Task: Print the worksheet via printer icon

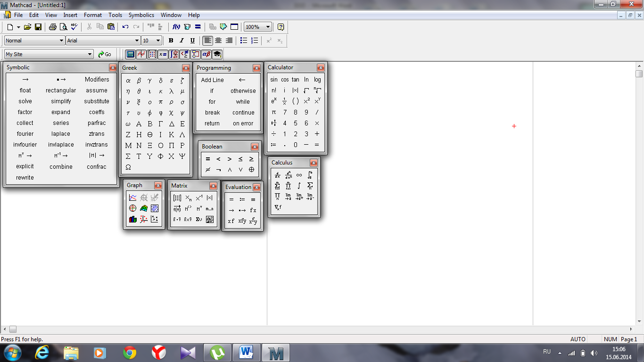Action: pos(53,27)
